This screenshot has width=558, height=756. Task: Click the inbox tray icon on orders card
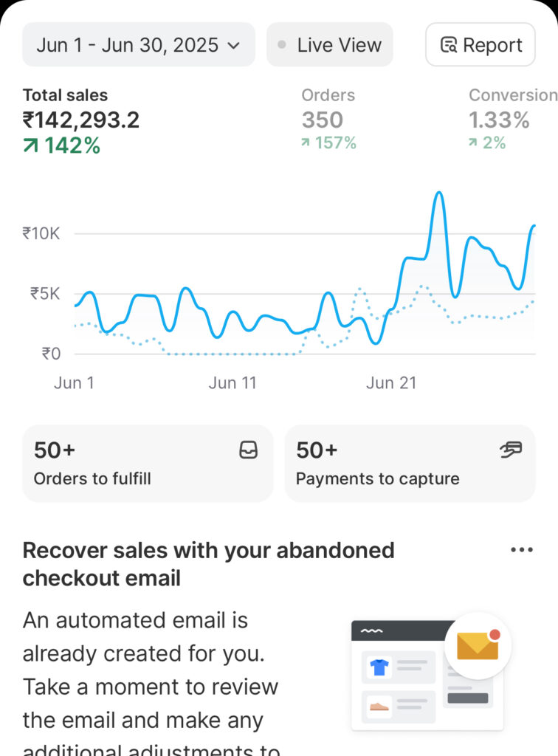(249, 450)
